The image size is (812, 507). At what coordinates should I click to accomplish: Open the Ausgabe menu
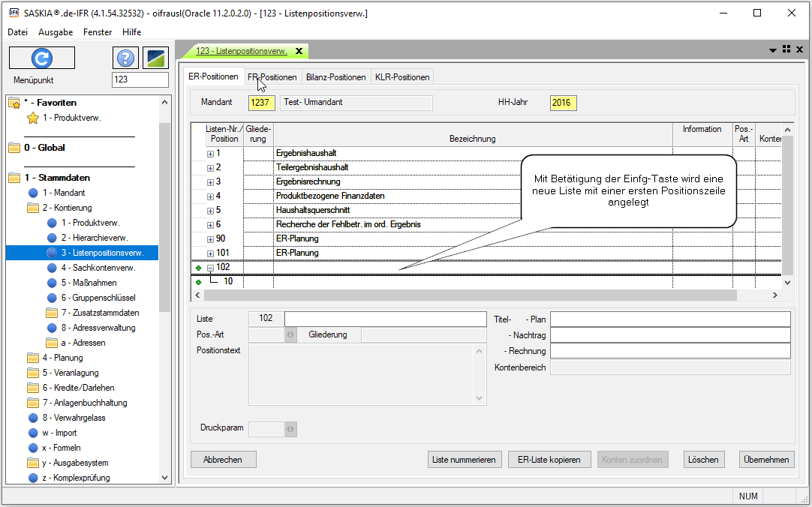coord(56,32)
